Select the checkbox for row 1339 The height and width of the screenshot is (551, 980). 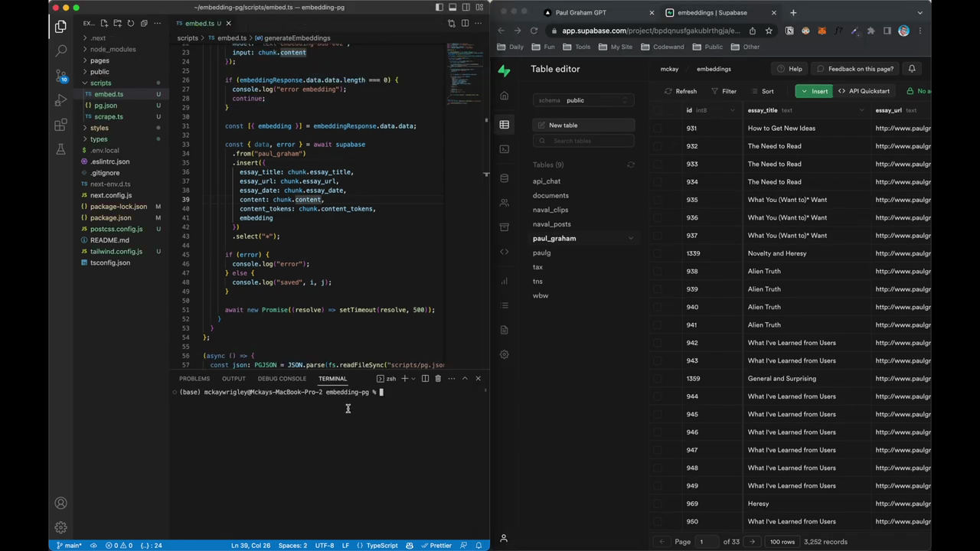(x=658, y=253)
